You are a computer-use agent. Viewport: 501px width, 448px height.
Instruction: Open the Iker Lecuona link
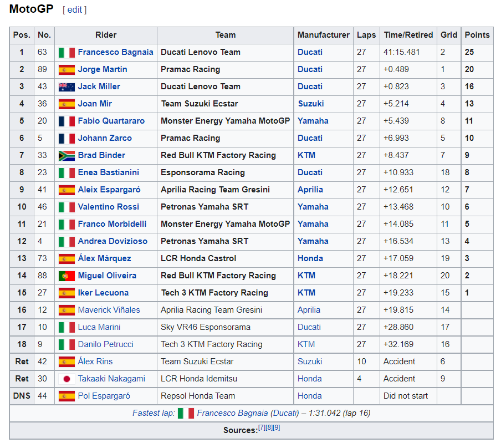[103, 293]
